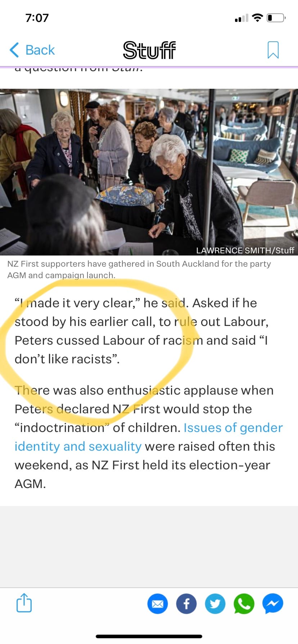Image resolution: width=298 pixels, height=644 pixels.
Task: Share article on Twitter
Action: click(215, 604)
